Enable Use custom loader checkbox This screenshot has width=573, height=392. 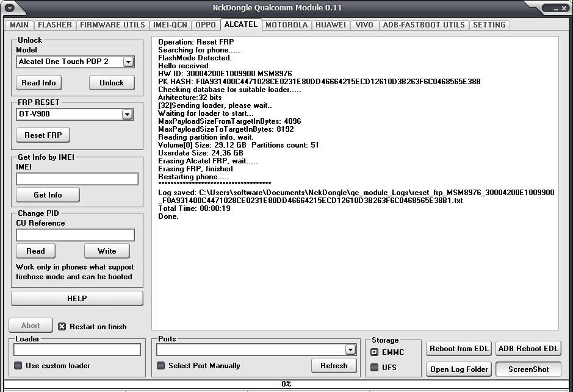pyautogui.click(x=18, y=365)
